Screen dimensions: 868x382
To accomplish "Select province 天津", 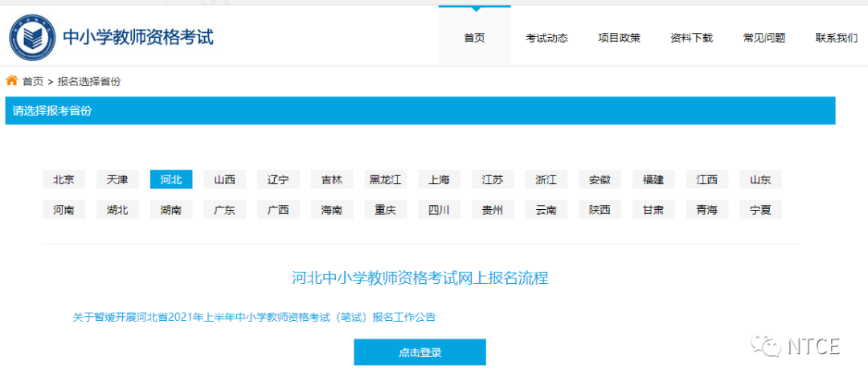I will point(118,179).
